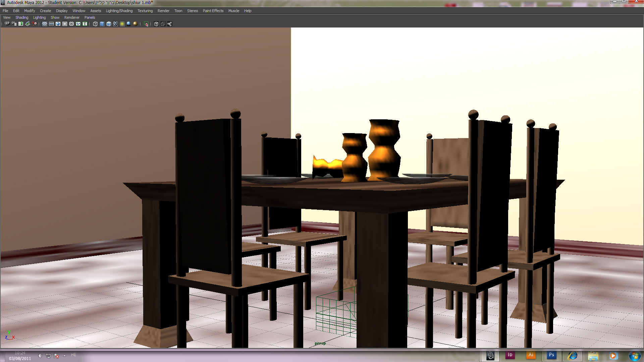
Task: Toggle the viewport Grid display button
Action: (x=45, y=24)
